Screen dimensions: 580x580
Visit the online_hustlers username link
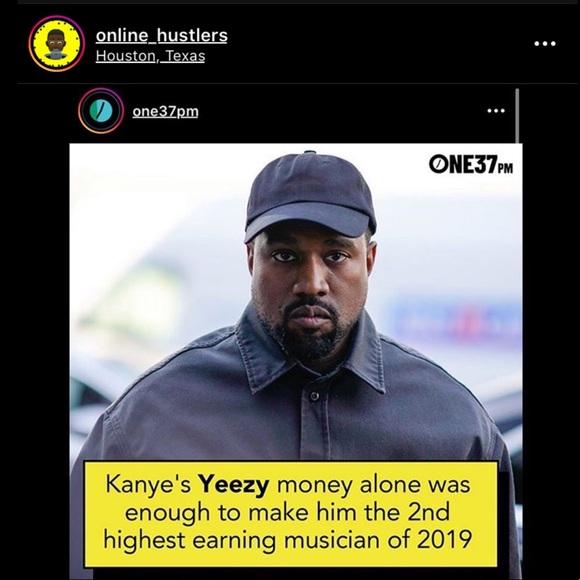click(162, 36)
